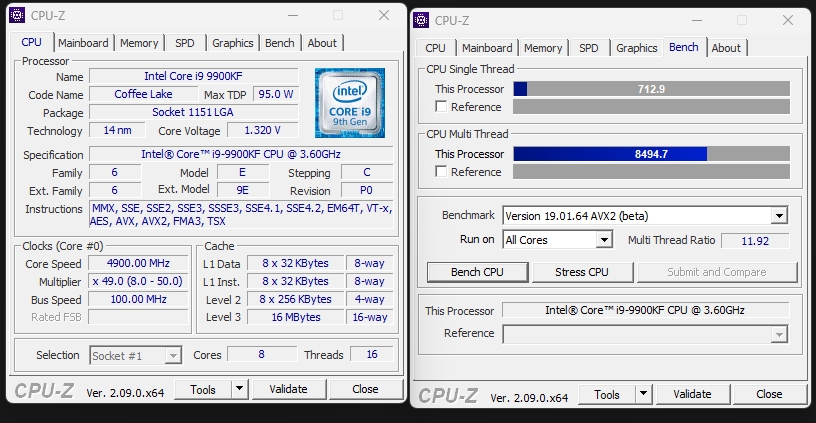The image size is (816, 423).
Task: Click the Revision value P0
Action: [x=366, y=190]
